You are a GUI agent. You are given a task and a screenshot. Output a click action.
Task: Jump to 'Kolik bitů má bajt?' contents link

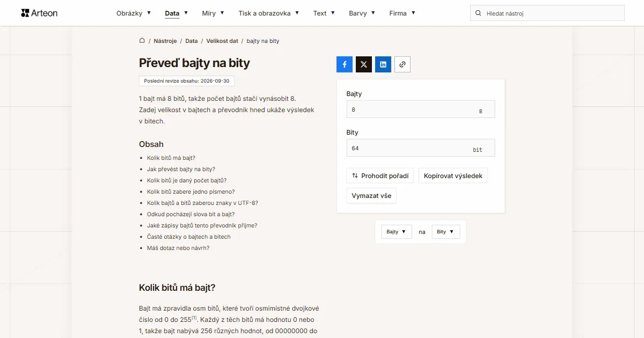pos(171,158)
